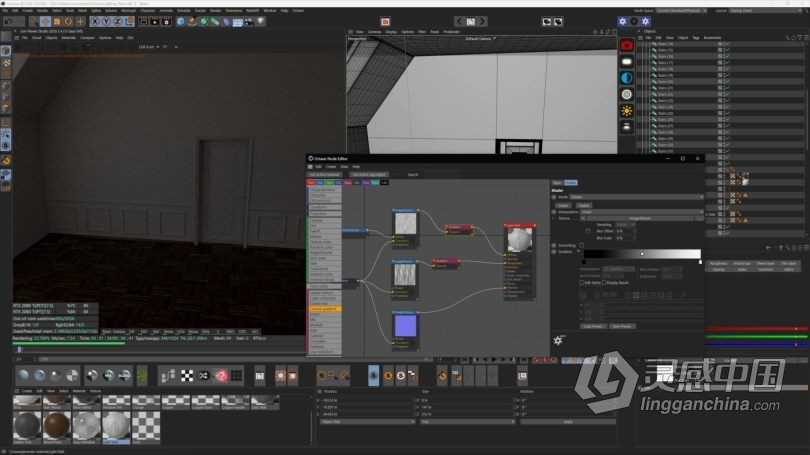Open Materials menu in Live Viewer
This screenshot has height=455, width=810.
pyautogui.click(x=68, y=38)
